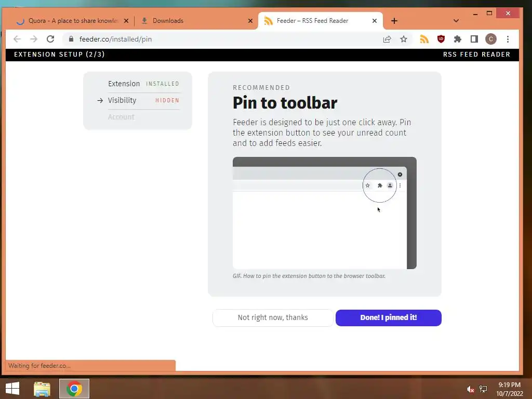Viewport: 532px width, 399px height.
Task: Select the greyed Account setup step
Action: [x=121, y=117]
